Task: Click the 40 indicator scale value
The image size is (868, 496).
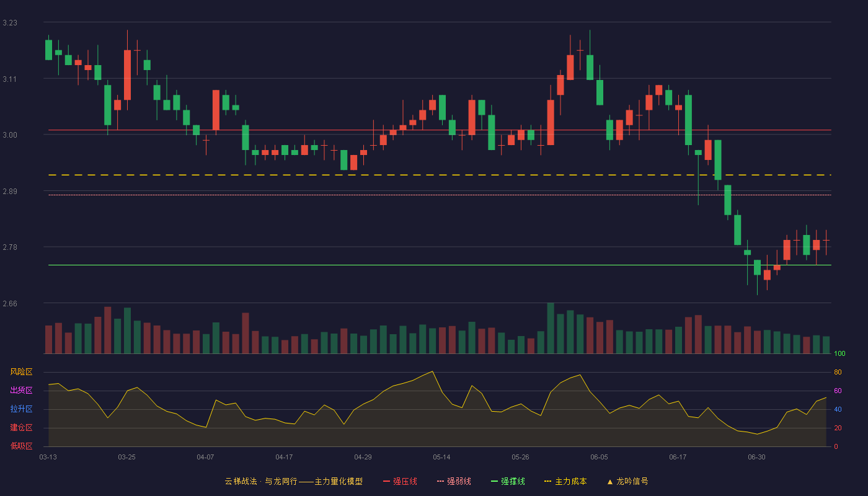Action: pyautogui.click(x=838, y=409)
